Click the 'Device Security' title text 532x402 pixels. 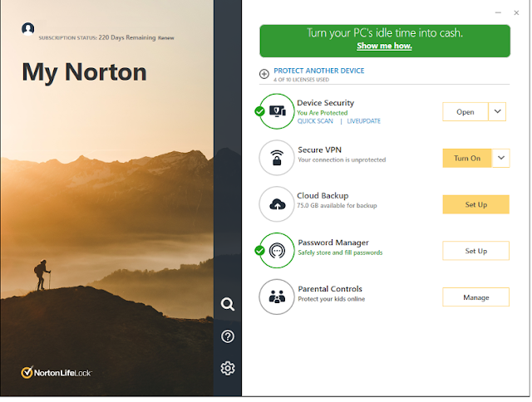[325, 103]
